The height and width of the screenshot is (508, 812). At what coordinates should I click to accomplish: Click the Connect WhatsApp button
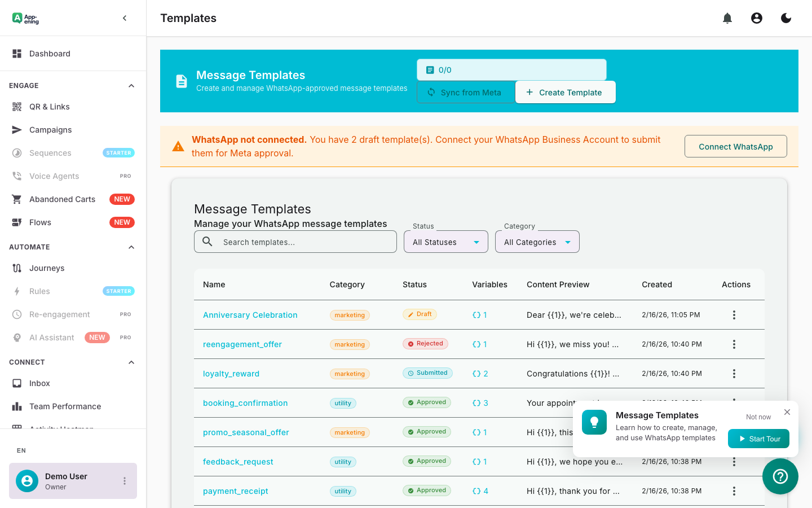(x=735, y=146)
